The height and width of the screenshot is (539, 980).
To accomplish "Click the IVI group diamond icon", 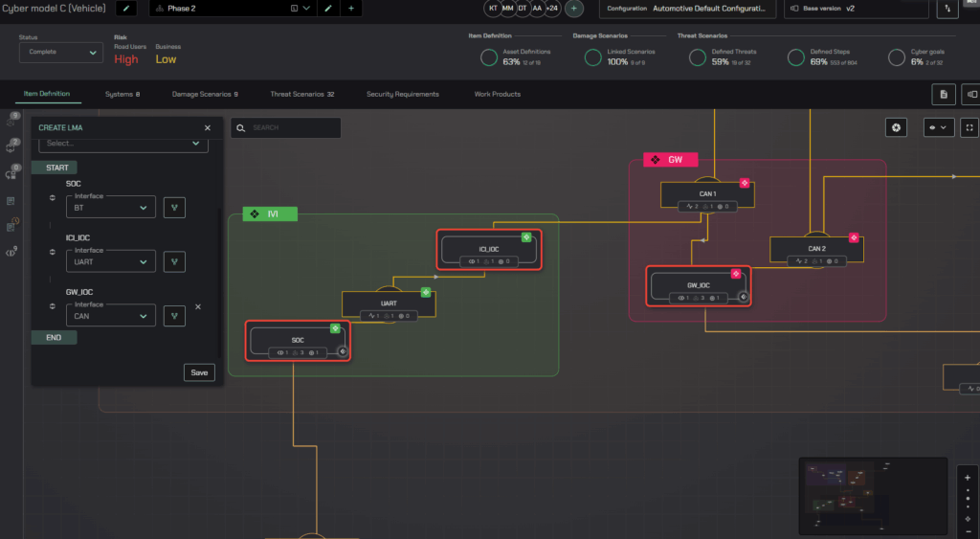I will point(255,213).
